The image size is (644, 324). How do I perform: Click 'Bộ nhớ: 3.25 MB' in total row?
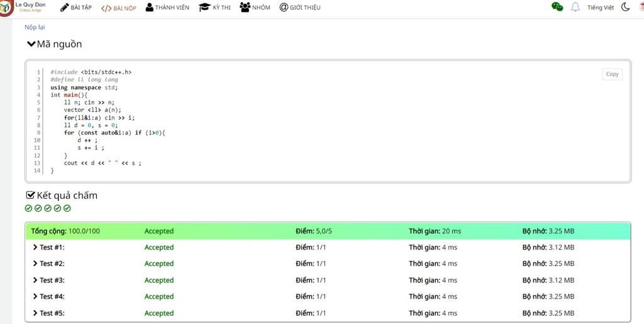coord(548,231)
